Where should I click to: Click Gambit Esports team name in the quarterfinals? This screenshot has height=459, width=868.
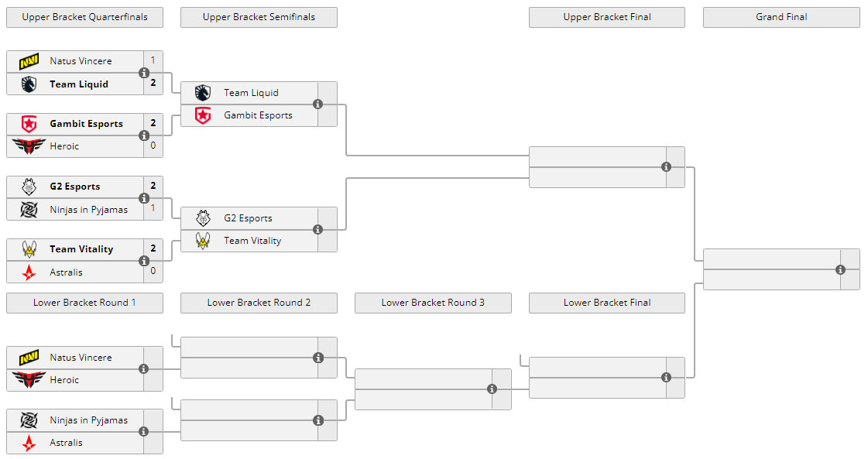point(86,124)
